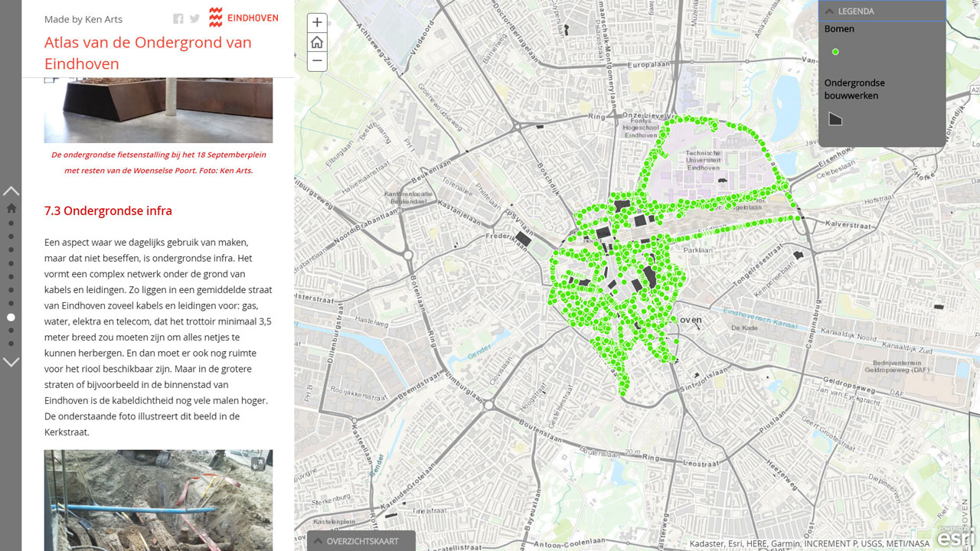Screen dimensions: 980x551
Task: Click the esri logo
Action: (x=956, y=537)
